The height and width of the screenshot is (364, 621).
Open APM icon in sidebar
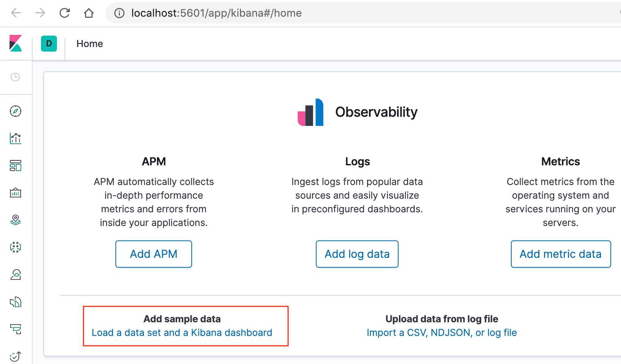16,329
